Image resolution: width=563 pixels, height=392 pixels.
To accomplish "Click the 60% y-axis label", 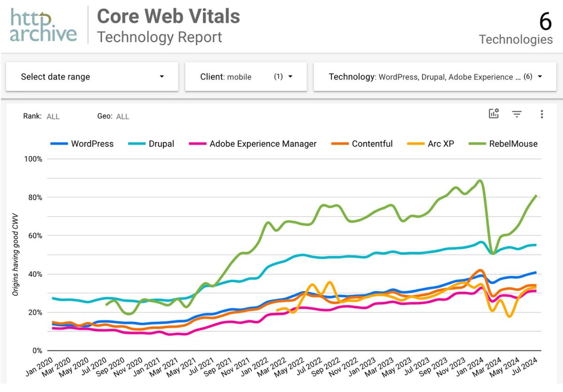I will [x=34, y=236].
